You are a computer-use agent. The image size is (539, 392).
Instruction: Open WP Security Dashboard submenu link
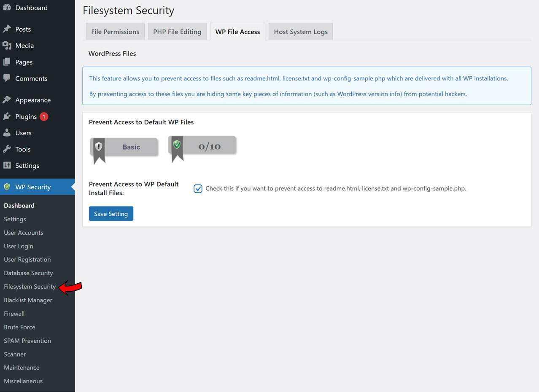[19, 206]
